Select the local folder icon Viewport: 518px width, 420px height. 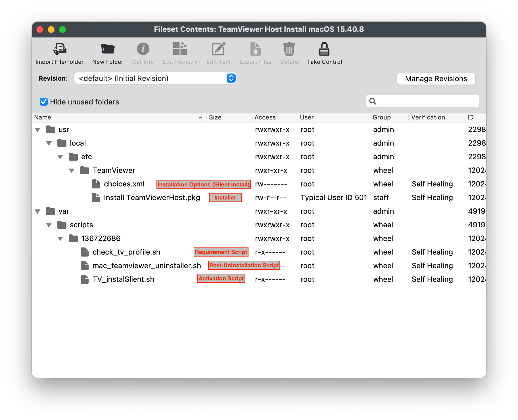[x=62, y=143]
